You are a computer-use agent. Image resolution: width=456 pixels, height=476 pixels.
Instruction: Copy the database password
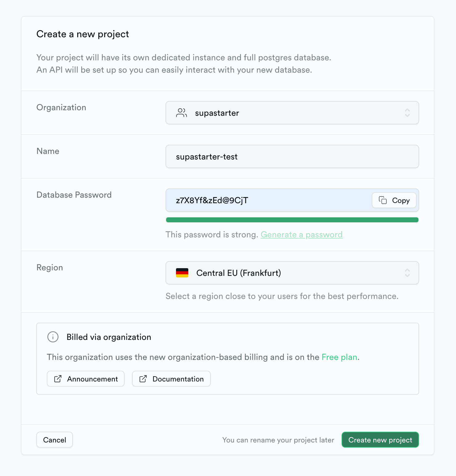point(394,200)
